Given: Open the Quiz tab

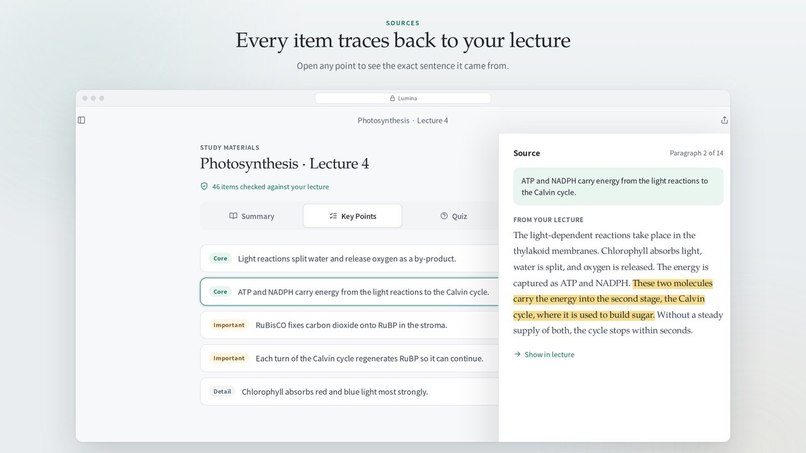Looking at the screenshot, I should (453, 216).
